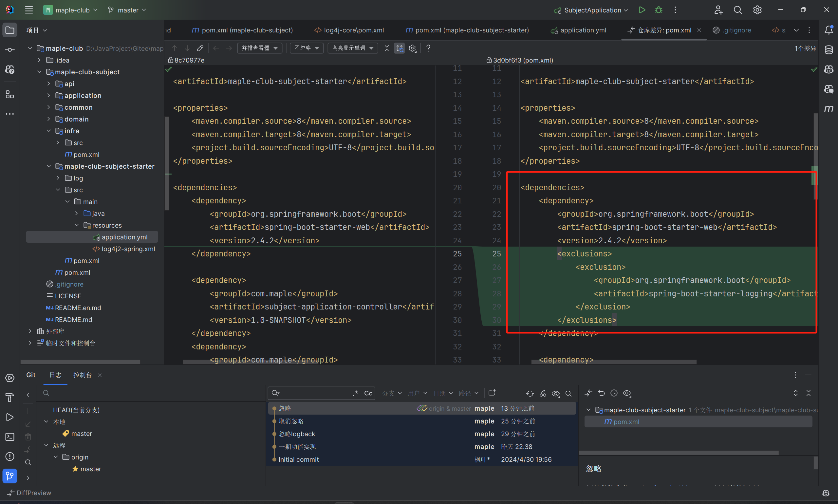Refresh the Git log
This screenshot has height=504, width=838.
pos(530,393)
